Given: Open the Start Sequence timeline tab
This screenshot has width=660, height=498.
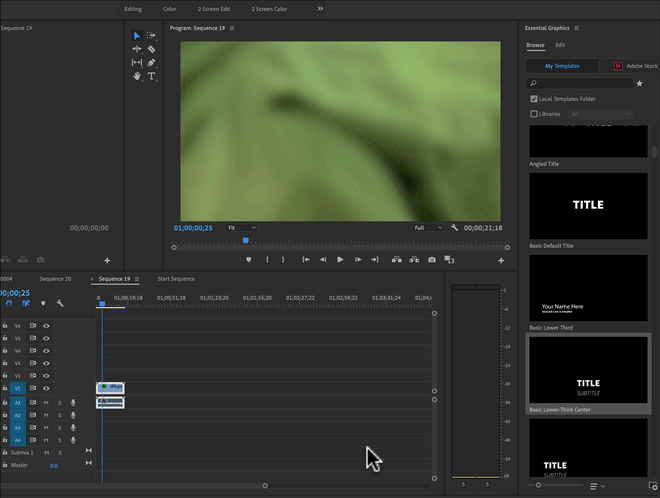Looking at the screenshot, I should [x=176, y=279].
